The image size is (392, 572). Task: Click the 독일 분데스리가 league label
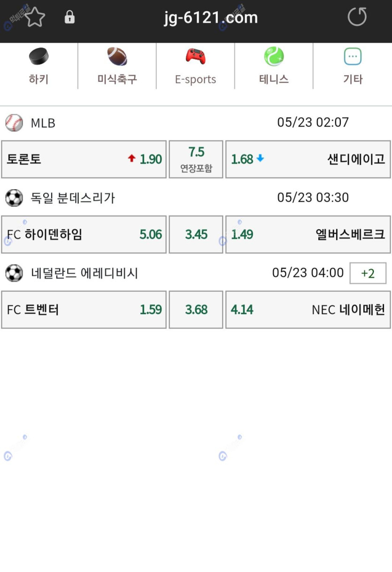(73, 198)
